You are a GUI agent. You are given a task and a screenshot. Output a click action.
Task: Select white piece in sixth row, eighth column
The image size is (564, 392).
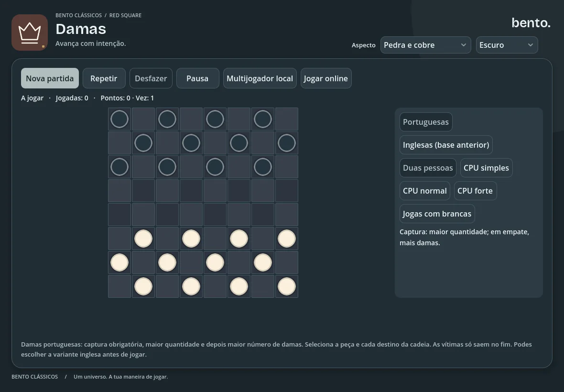pyautogui.click(x=287, y=239)
